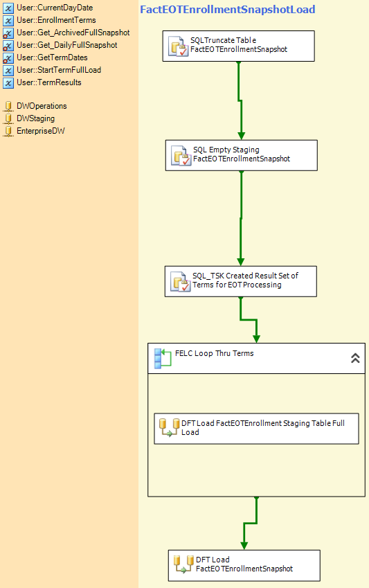369x588 pixels.
Task: Select the User::EnrollmentTerms variable
Action: (56, 20)
